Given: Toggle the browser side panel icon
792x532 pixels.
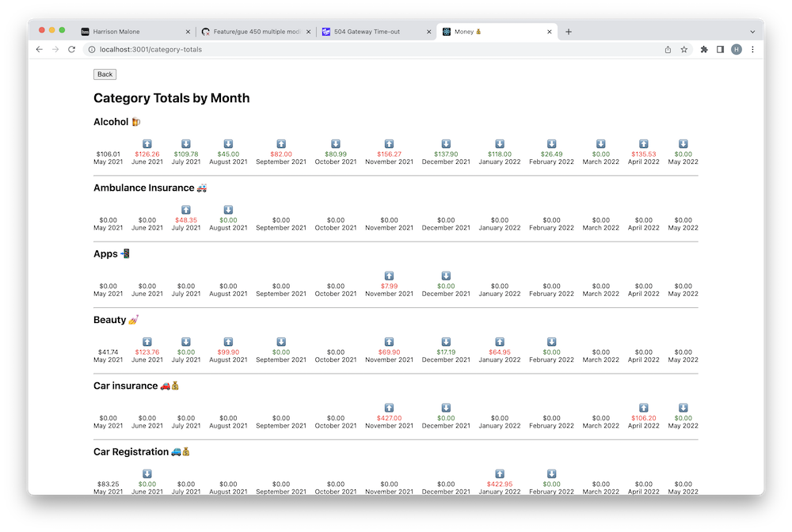Looking at the screenshot, I should [x=720, y=49].
